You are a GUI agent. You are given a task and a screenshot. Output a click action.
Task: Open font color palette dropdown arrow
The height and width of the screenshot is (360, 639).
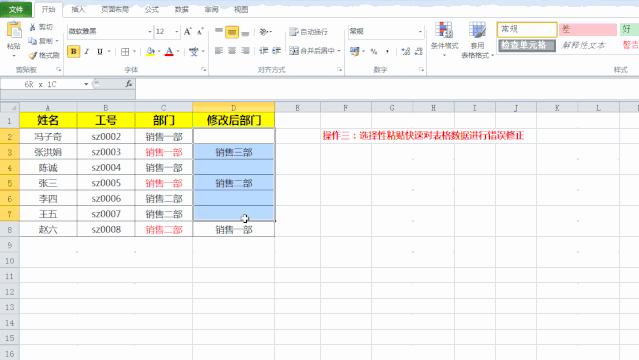tap(178, 51)
